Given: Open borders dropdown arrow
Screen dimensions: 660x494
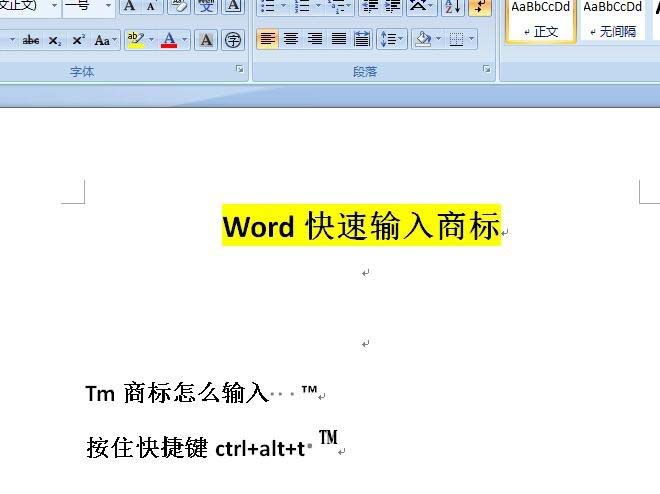Looking at the screenshot, I should tap(472, 39).
